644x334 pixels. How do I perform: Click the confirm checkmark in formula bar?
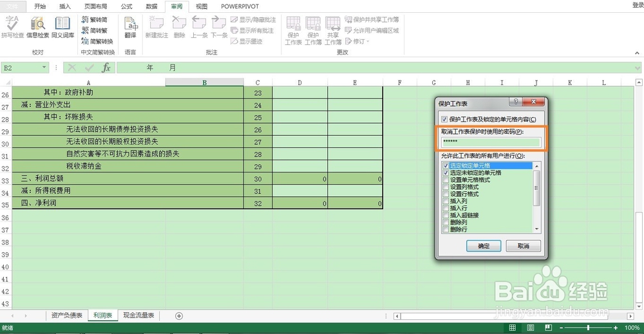89,68
